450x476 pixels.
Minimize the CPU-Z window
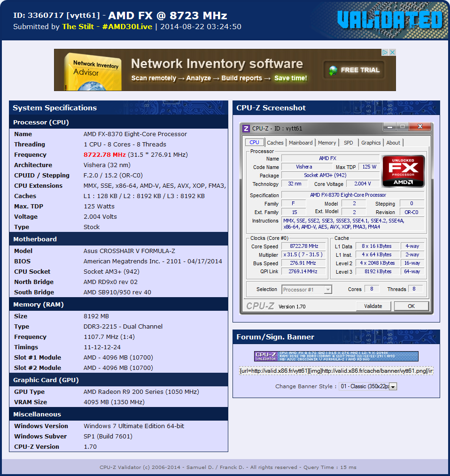click(389, 127)
